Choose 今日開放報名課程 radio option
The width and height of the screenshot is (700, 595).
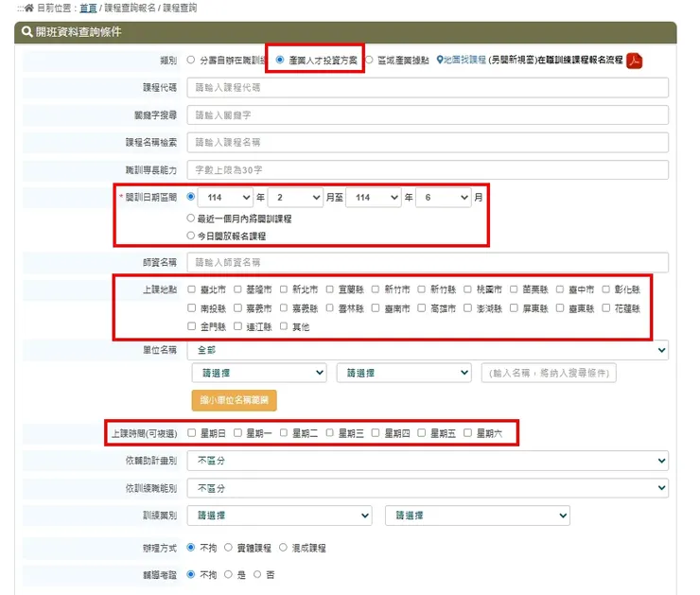click(x=191, y=236)
